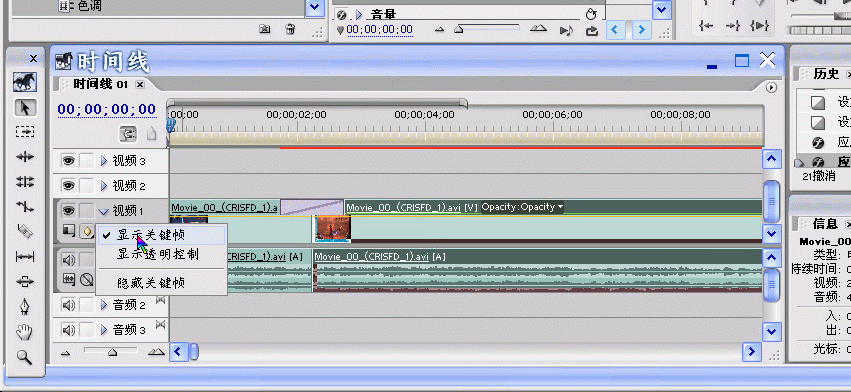Close the 时间线 01 tab
This screenshot has width=851, height=392.
(x=140, y=85)
